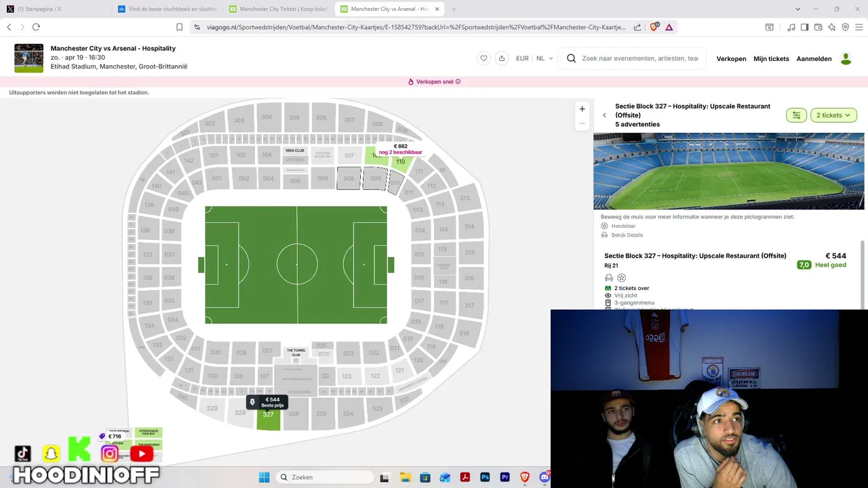This screenshot has height=488, width=868.
Task: Open the NL language dropdown
Action: [545, 58]
